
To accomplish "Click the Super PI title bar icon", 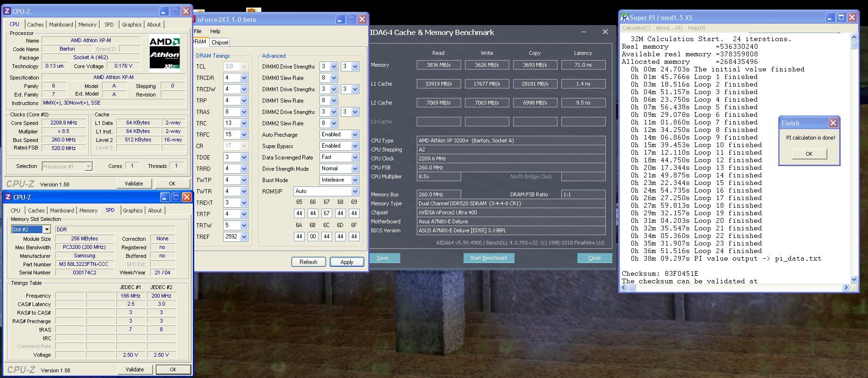I will tap(624, 18).
